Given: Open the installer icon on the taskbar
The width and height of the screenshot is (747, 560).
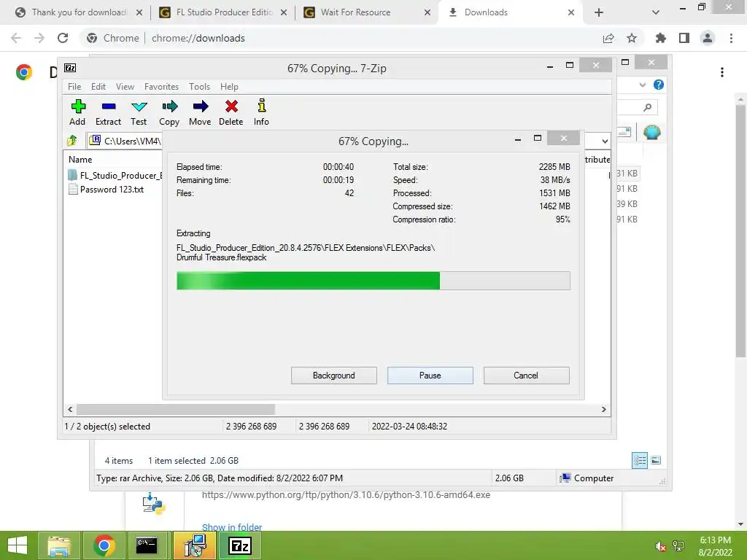Looking at the screenshot, I should 195,545.
